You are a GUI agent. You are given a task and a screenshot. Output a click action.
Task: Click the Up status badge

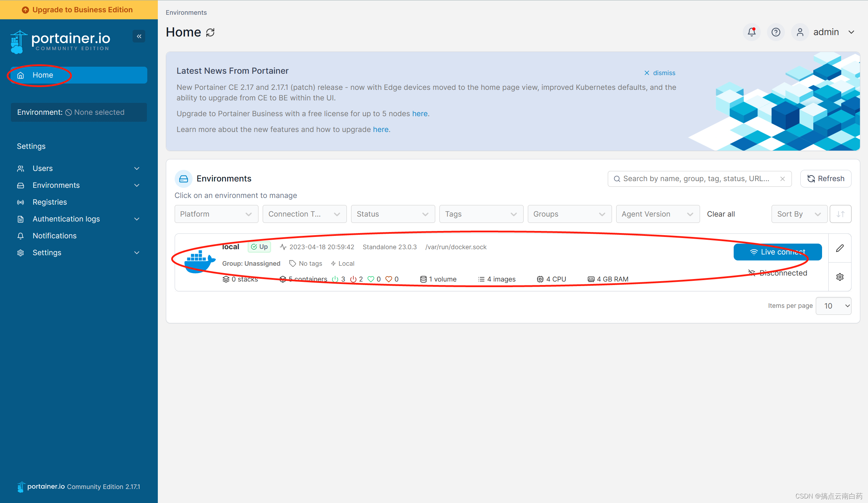[260, 247]
